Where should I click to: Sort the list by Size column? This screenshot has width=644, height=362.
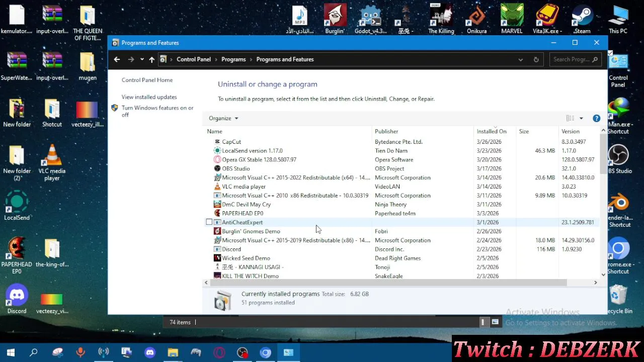[x=537, y=131]
